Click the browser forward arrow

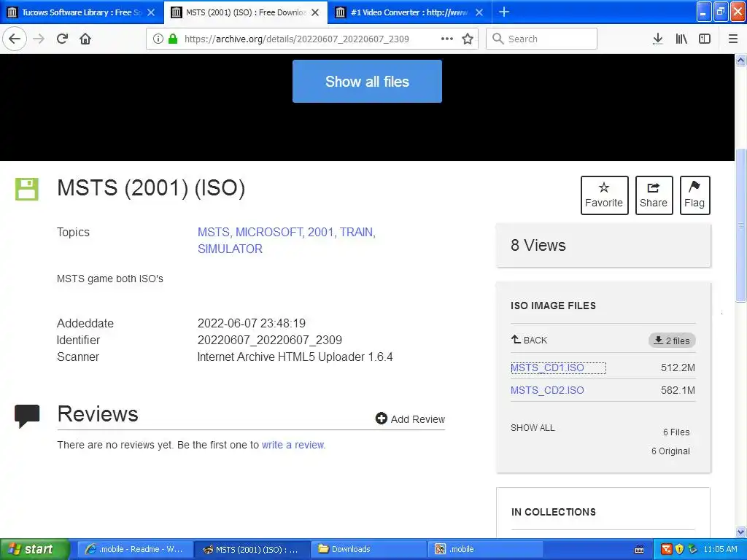pos(39,39)
